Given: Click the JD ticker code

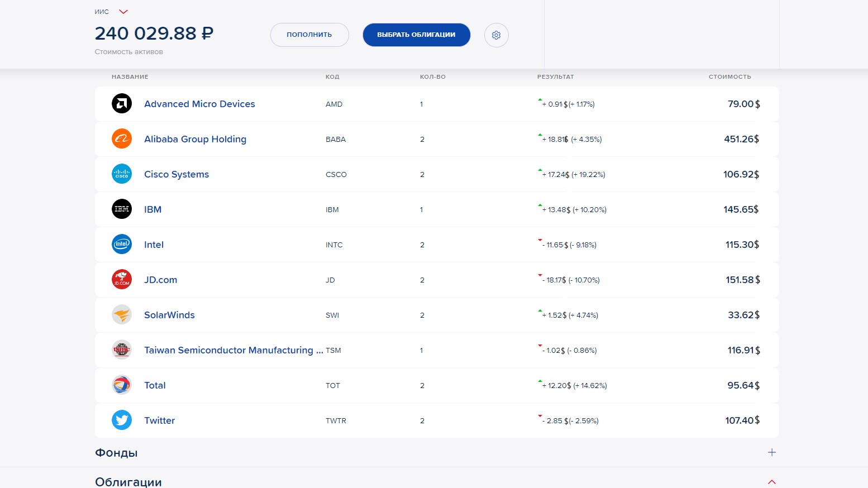Looking at the screenshot, I should point(330,280).
